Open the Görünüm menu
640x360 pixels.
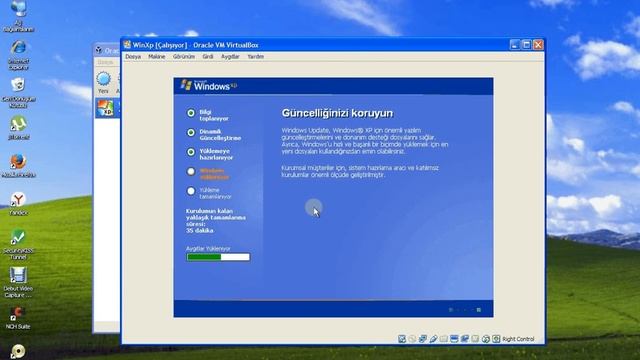tap(184, 56)
